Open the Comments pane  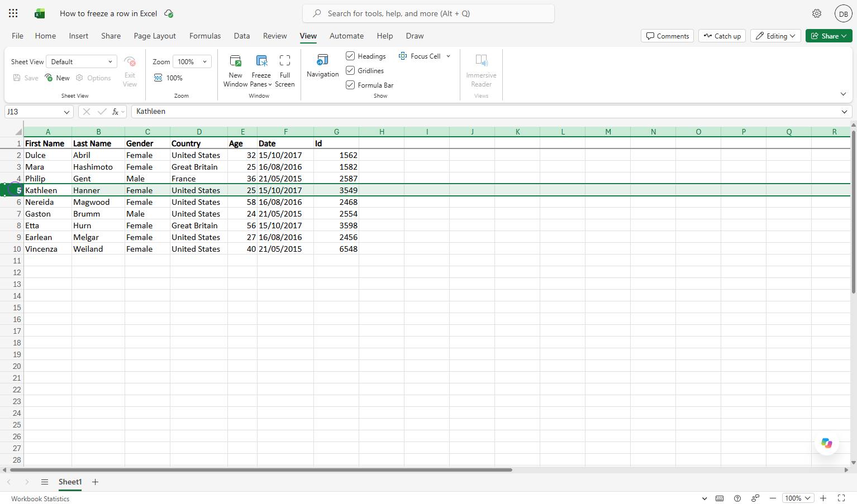pos(667,36)
